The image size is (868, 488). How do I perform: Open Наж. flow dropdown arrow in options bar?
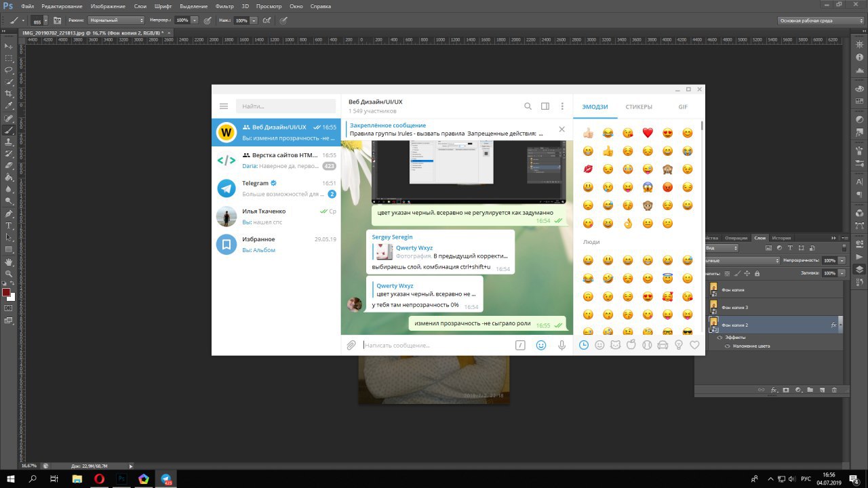(254, 20)
